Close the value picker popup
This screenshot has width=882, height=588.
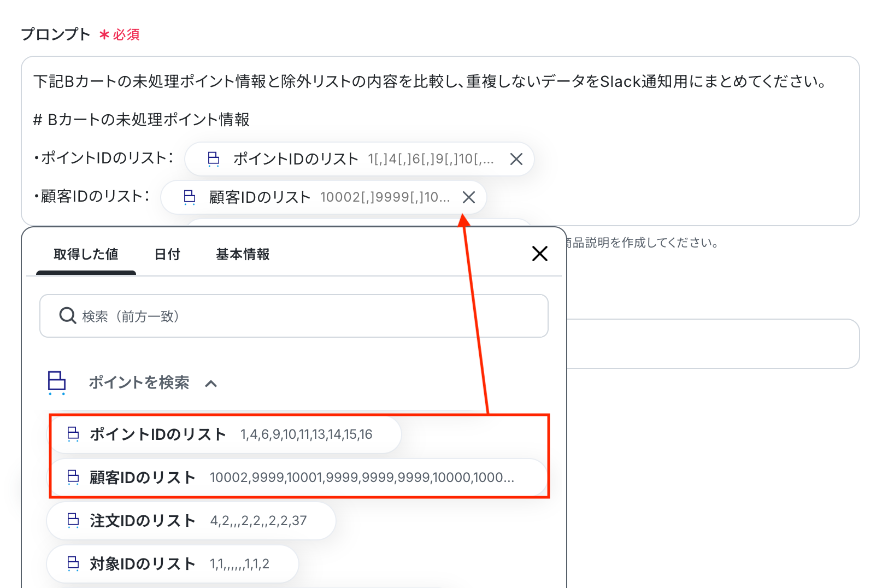539,254
